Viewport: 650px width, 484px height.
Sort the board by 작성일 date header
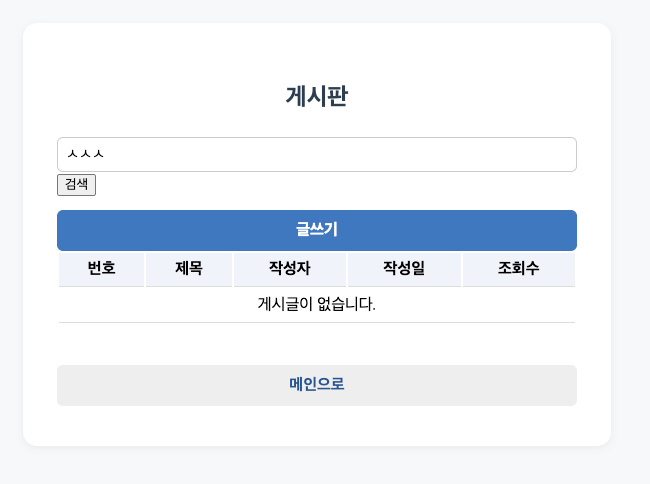(404, 269)
